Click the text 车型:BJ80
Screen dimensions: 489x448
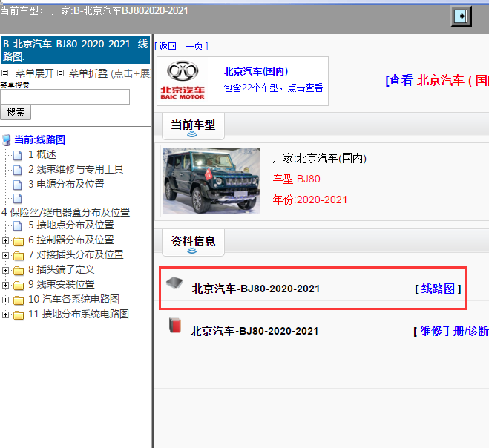coord(297,179)
